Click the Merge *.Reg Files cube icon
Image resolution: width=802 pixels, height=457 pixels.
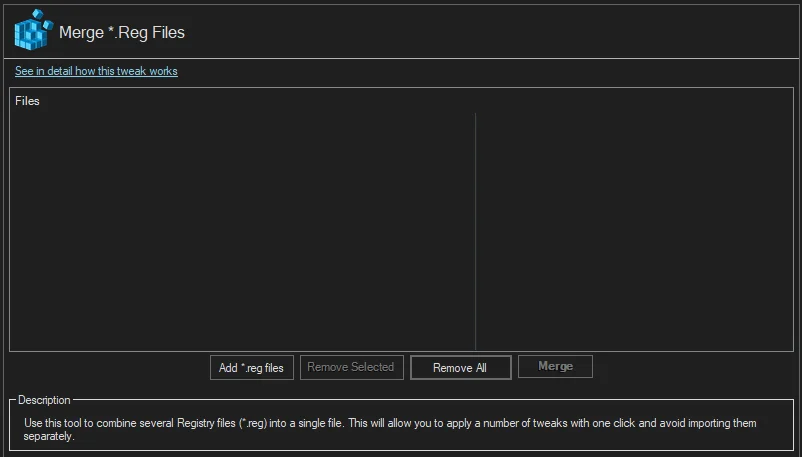tap(33, 30)
